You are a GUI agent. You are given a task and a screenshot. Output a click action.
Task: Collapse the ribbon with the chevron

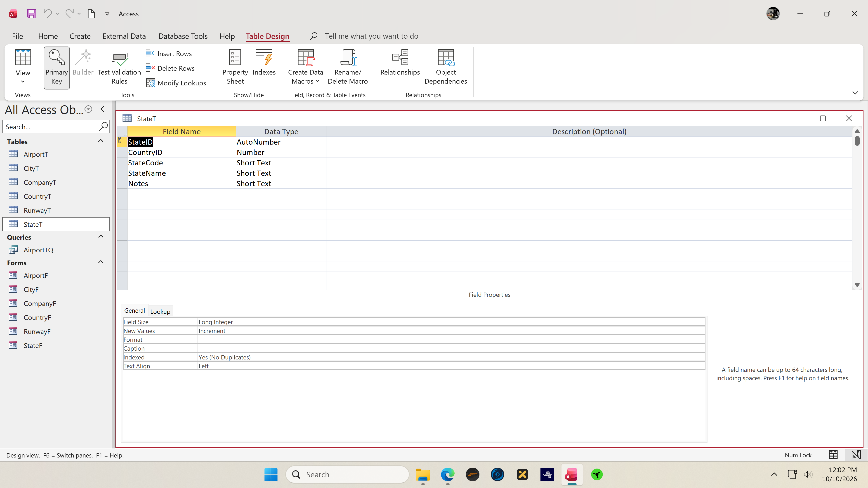(x=855, y=93)
